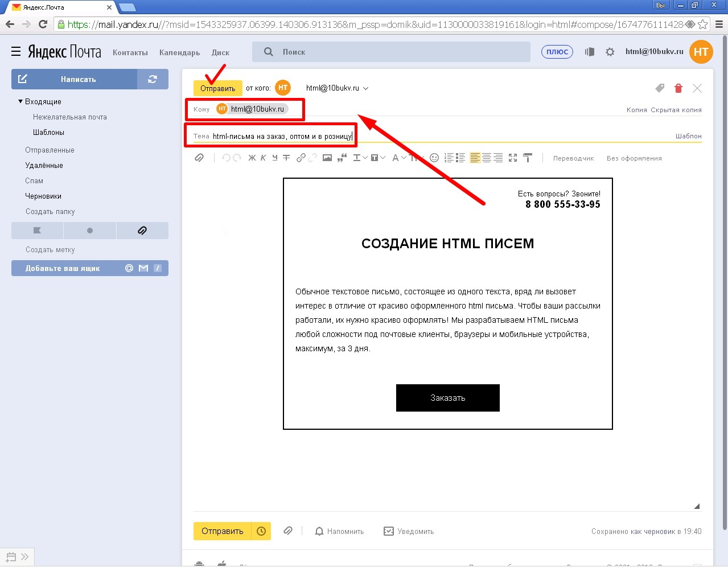Clear formatting with the paint roller icon
The image size is (728, 567).
(x=528, y=158)
